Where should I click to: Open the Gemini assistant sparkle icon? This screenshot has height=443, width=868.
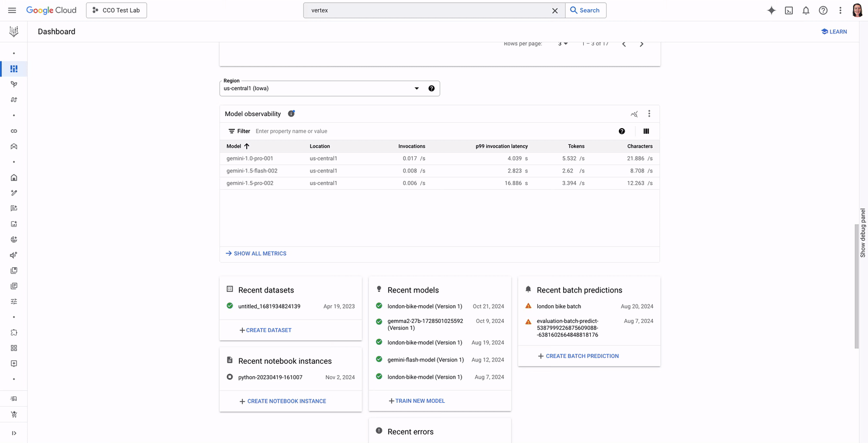pyautogui.click(x=772, y=10)
